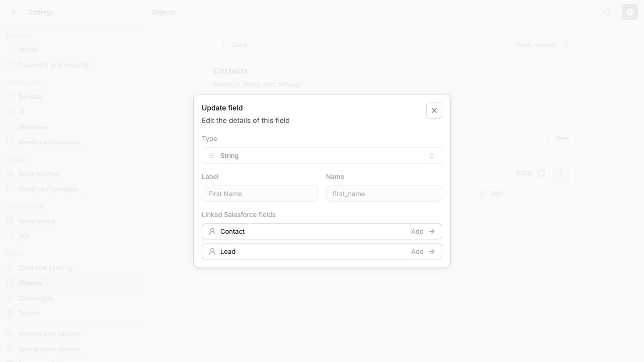Image resolution: width=644 pixels, height=362 pixels.
Task: Click the Ads bar chart icon
Action: tap(10, 236)
